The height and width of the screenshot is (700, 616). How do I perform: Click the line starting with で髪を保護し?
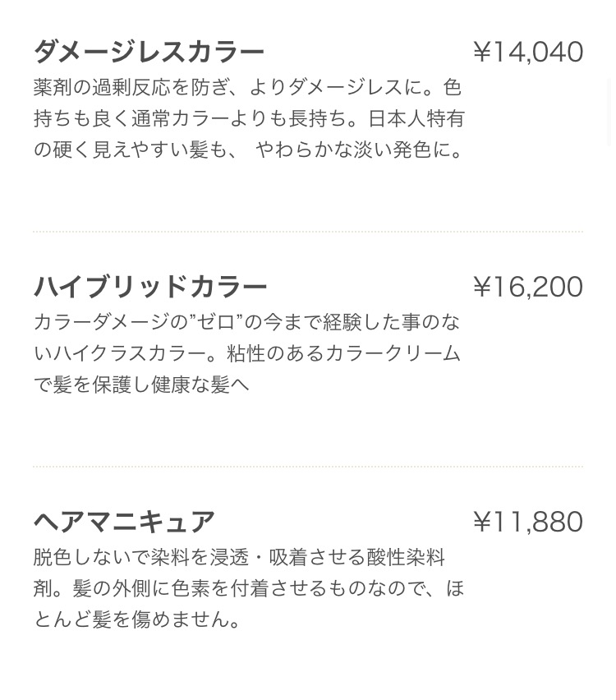[141, 385]
